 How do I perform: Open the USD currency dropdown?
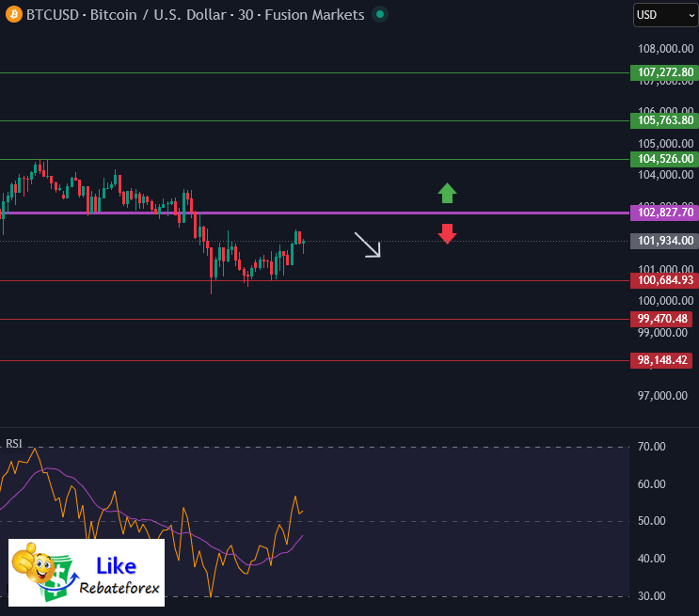[665, 15]
